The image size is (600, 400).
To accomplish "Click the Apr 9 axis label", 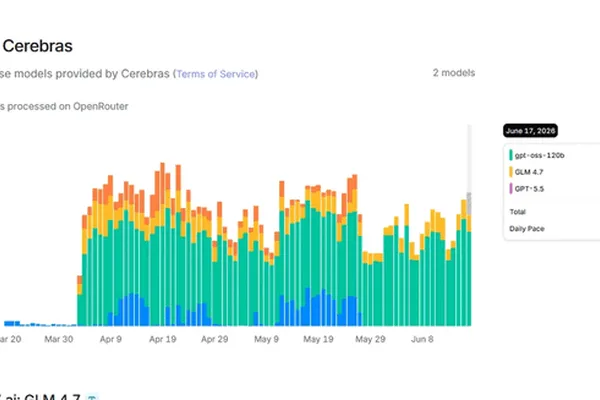I will [x=111, y=339].
